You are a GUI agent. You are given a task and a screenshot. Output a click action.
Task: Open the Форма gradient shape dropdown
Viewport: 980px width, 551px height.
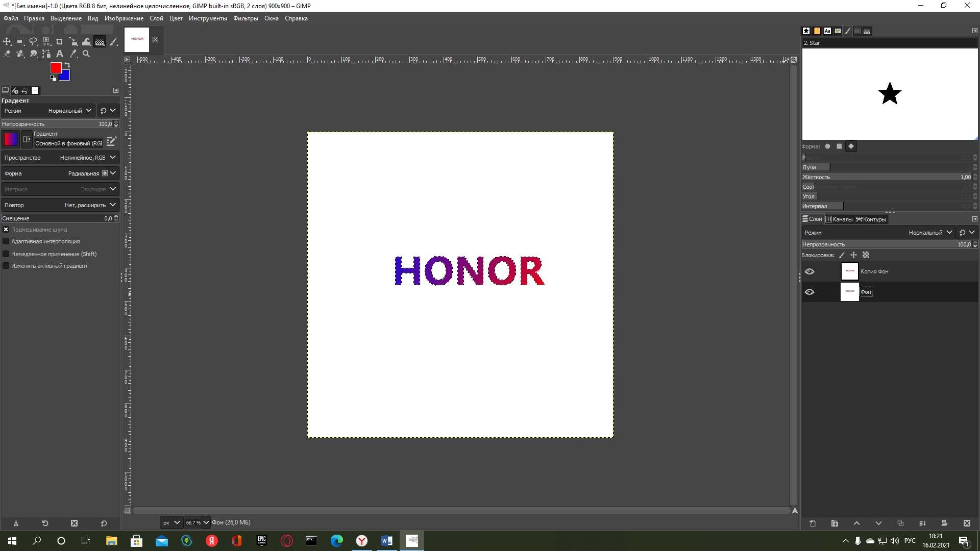(60, 173)
